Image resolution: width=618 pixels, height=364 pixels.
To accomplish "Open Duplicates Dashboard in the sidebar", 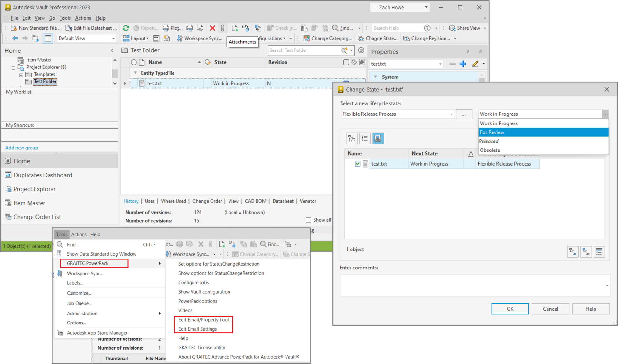I will click(x=42, y=175).
